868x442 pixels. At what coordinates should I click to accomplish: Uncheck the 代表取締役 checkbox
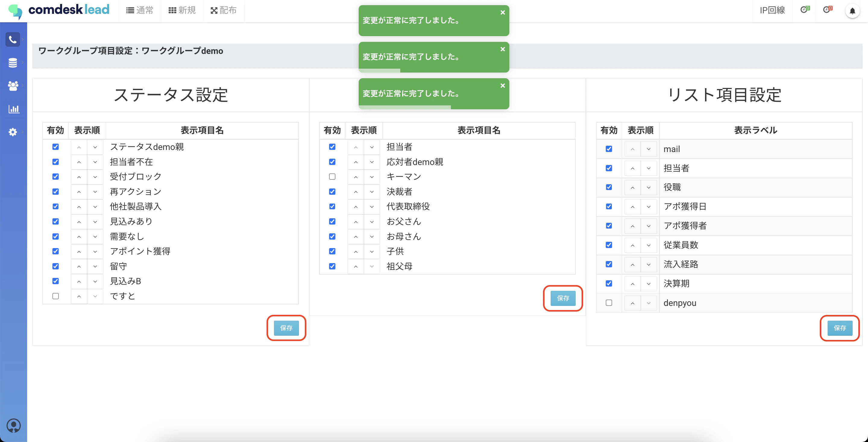click(x=332, y=206)
